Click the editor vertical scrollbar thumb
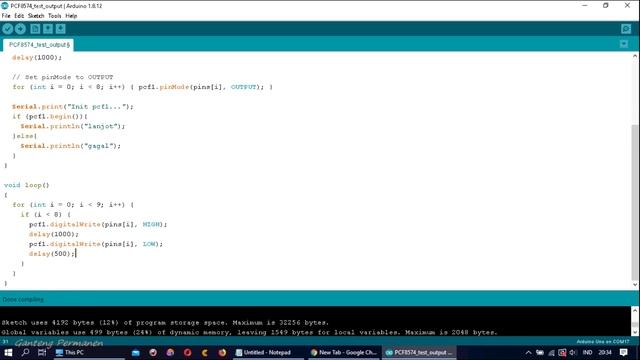 pyautogui.click(x=635, y=202)
